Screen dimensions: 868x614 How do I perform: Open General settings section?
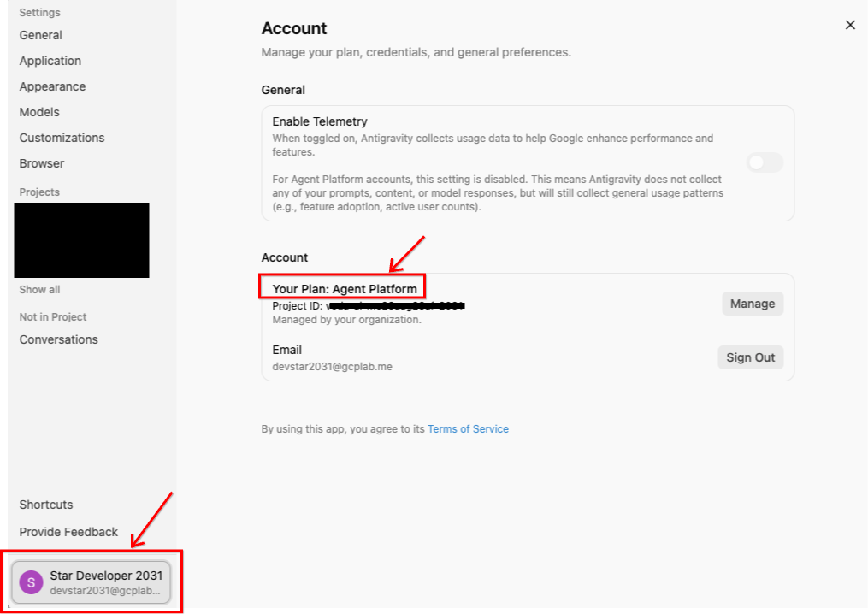[40, 35]
